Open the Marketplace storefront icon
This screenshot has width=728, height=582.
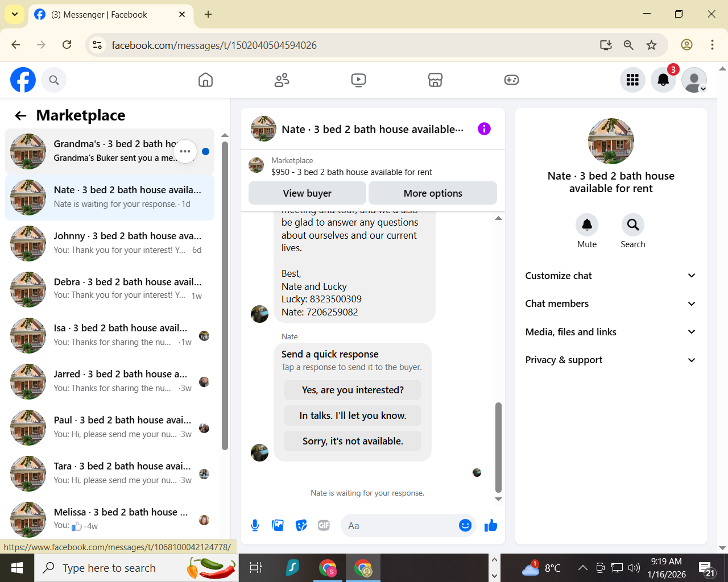435,80
